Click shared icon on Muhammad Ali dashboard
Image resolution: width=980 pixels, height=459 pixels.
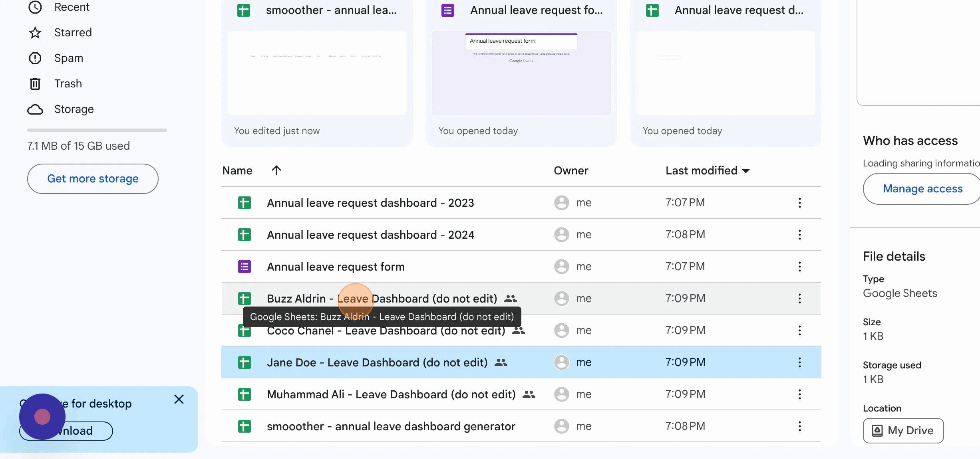(x=529, y=394)
